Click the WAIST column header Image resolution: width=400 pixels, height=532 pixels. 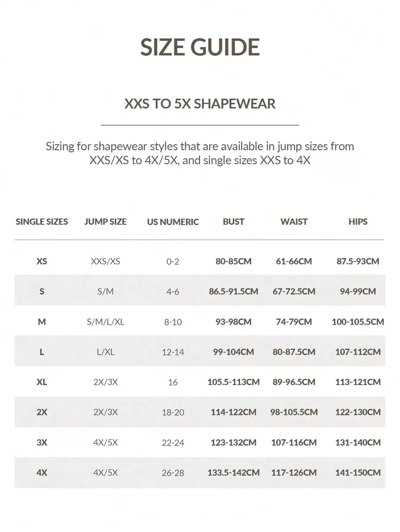click(x=294, y=222)
